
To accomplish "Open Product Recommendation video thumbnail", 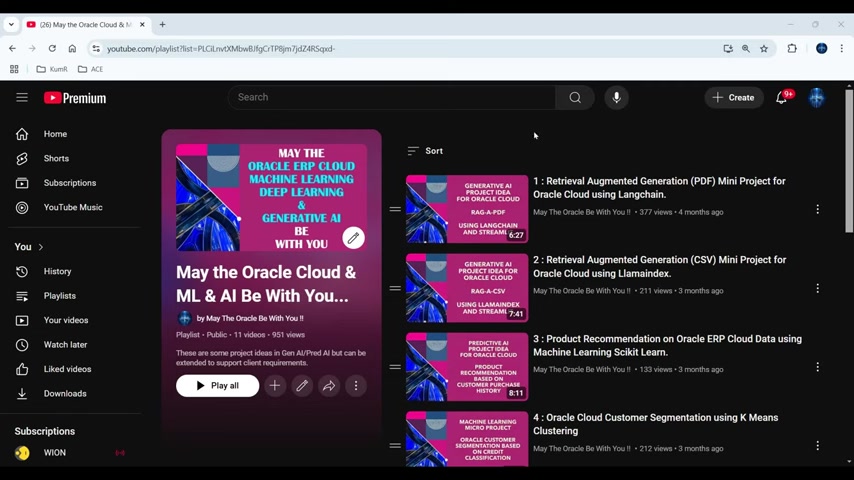I will tap(467, 367).
